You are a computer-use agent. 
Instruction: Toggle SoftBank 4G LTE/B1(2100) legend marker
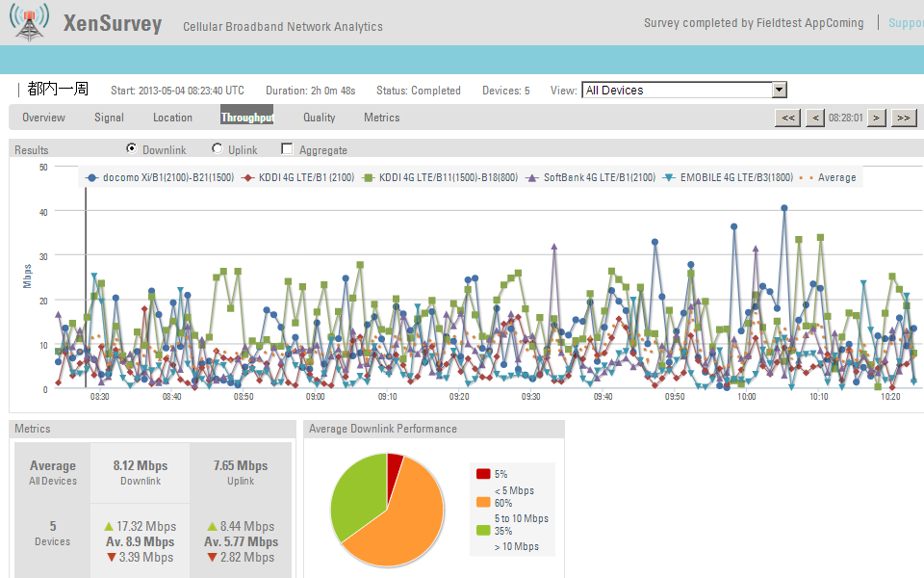(532, 177)
